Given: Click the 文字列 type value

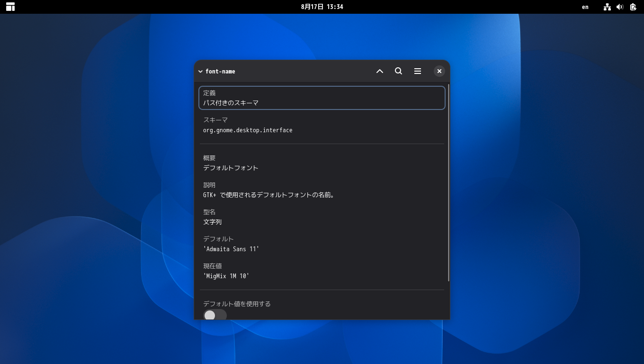Looking at the screenshot, I should click(213, 222).
